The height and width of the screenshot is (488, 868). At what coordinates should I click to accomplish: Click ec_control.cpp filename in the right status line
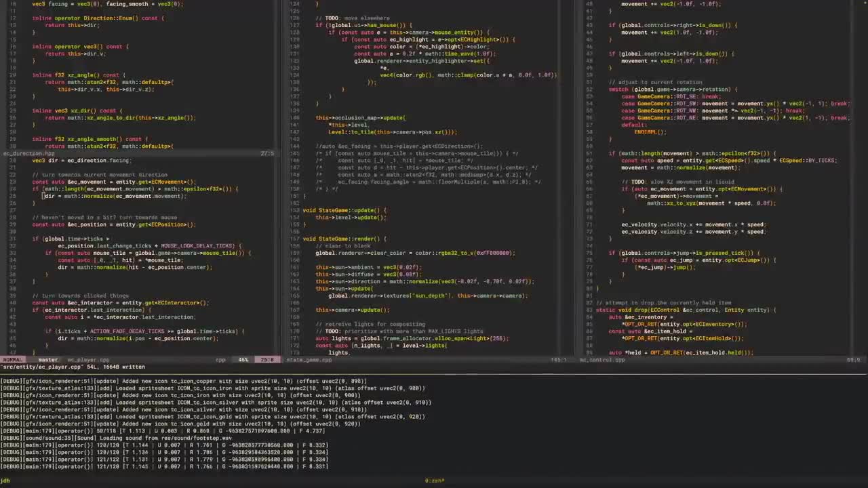point(602,360)
